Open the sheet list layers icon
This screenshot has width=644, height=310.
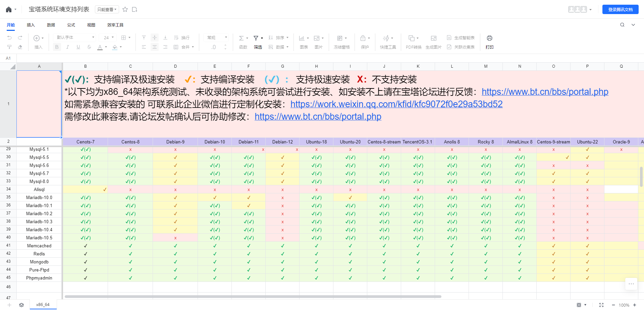(21, 305)
